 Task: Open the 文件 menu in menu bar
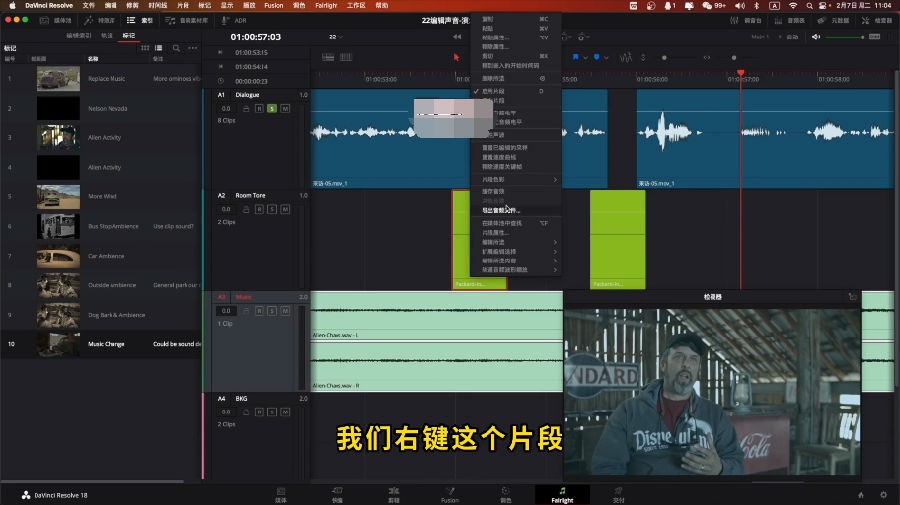pos(88,5)
